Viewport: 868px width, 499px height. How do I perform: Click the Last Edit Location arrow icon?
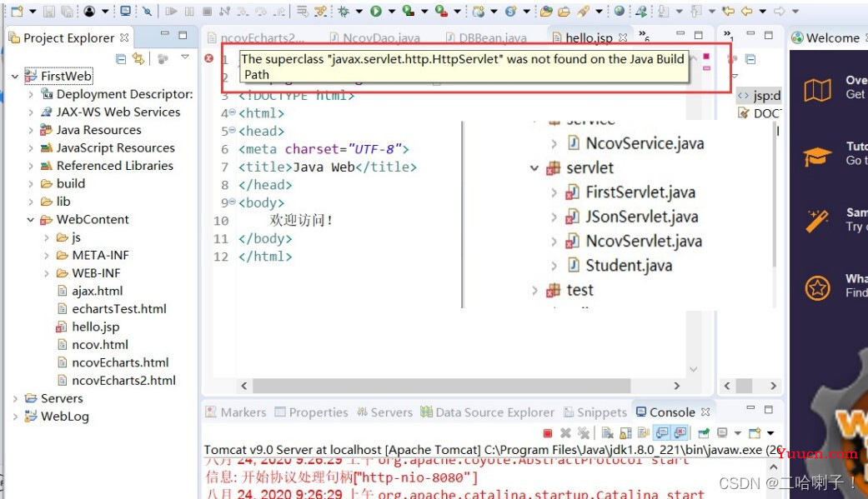(x=729, y=11)
